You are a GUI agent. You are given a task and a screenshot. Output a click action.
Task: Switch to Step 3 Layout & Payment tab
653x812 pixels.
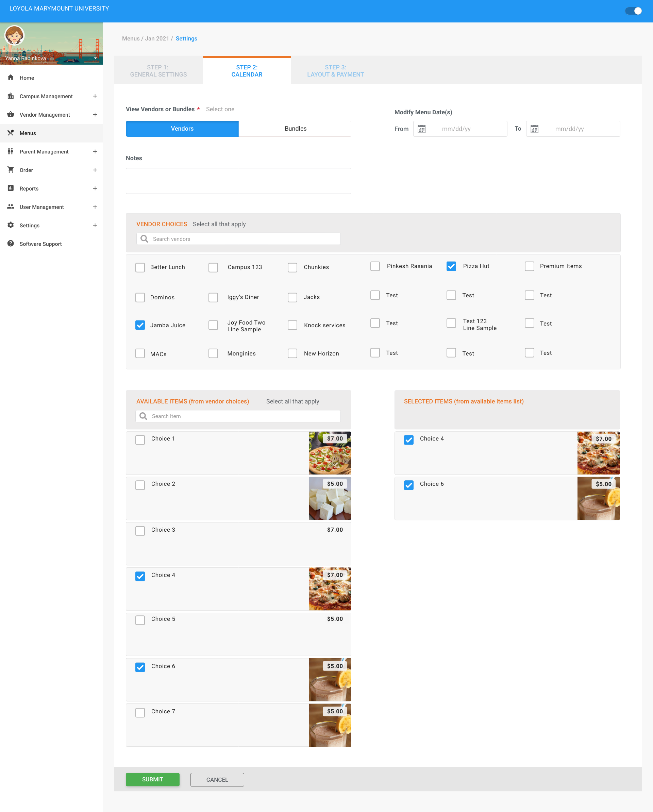335,71
